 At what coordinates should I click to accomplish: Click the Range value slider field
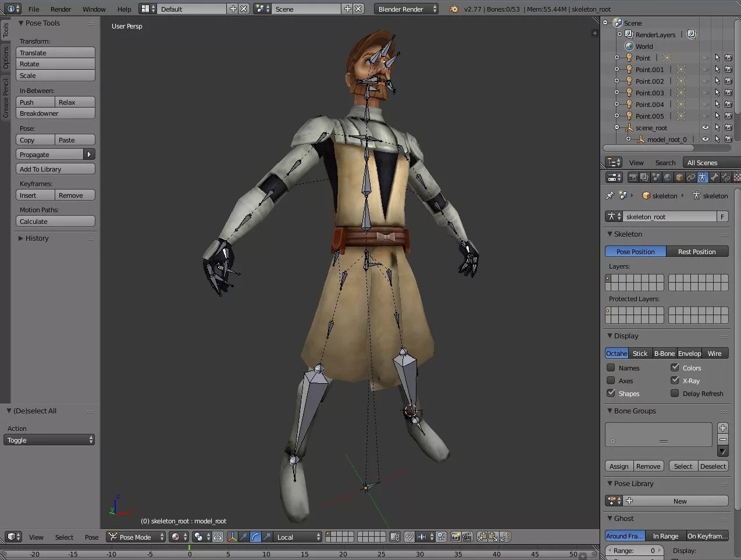pos(635,551)
